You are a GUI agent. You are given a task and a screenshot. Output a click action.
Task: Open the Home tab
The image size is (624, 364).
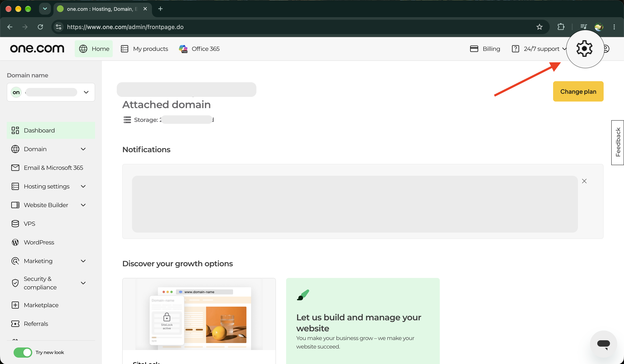coord(94,49)
